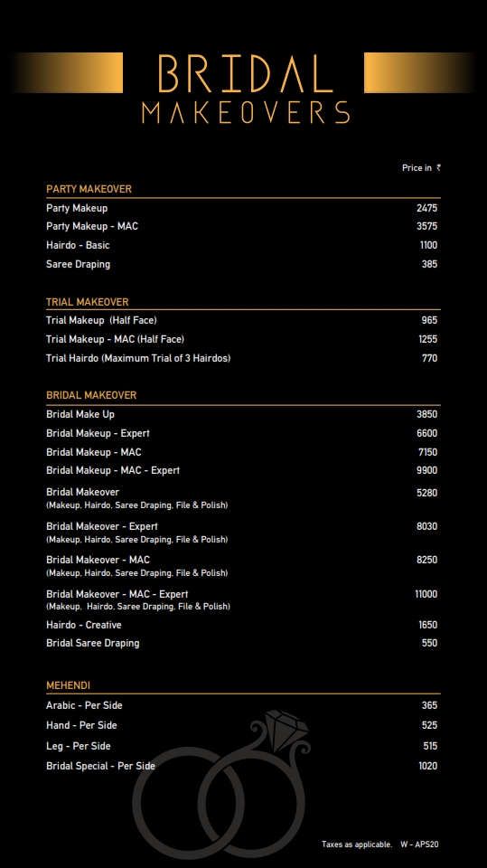487x868 pixels.
Task: Click Bridal Special - Per Side entry
Action: tap(100, 766)
